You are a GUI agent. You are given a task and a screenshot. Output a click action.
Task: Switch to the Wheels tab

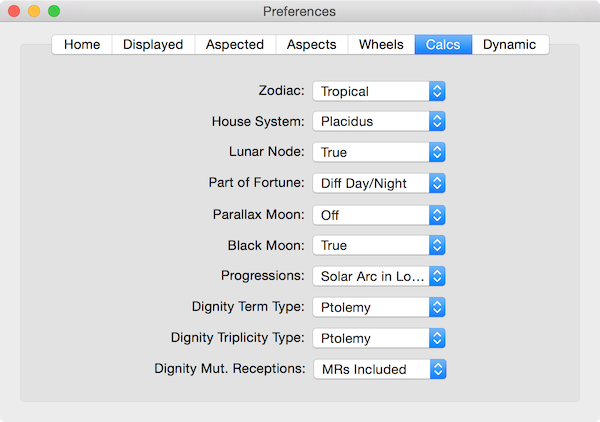point(381,44)
